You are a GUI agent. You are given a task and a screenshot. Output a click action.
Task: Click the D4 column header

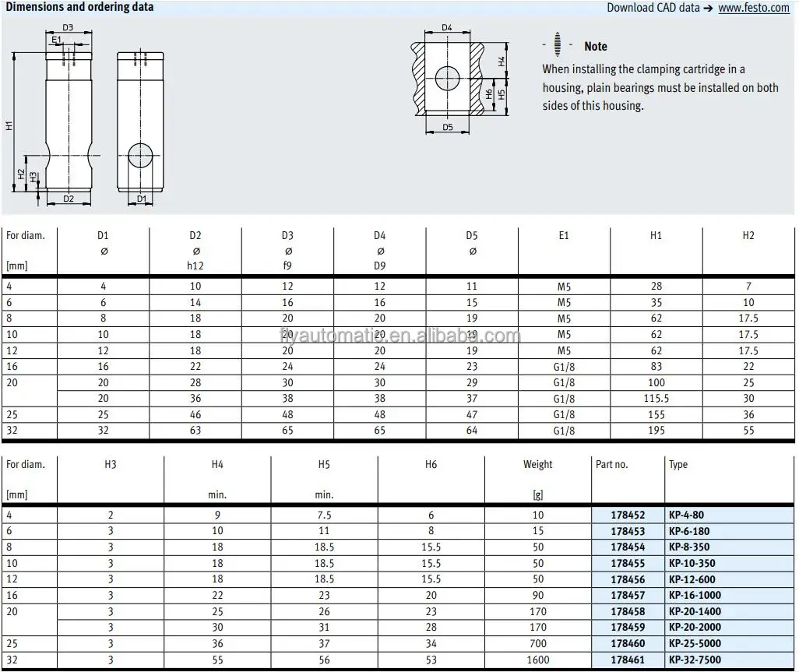pos(379,236)
